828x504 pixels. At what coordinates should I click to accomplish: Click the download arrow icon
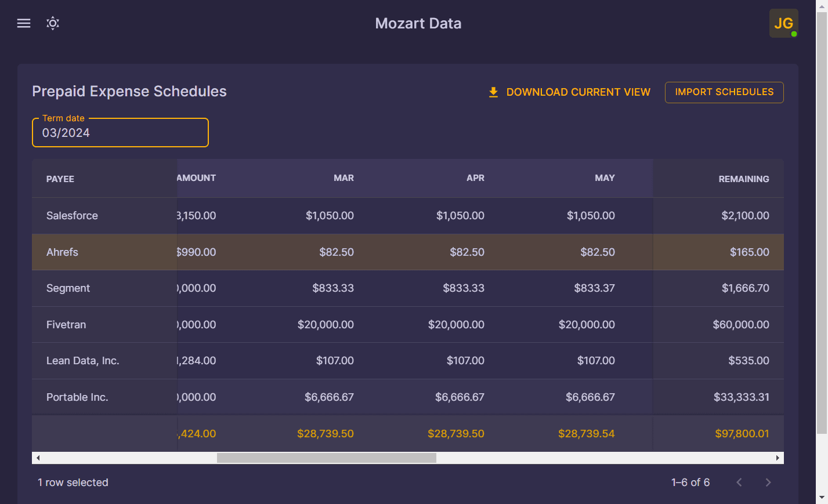coord(493,92)
